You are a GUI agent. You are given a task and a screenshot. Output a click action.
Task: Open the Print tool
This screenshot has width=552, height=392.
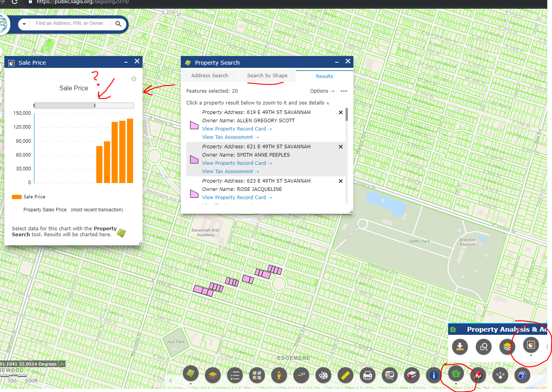[368, 375]
